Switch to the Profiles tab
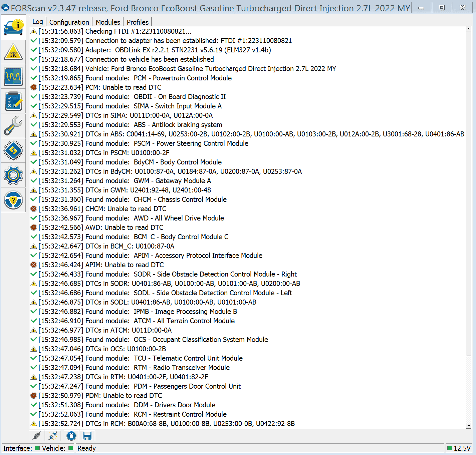Image resolution: width=476 pixels, height=455 pixels. point(138,22)
